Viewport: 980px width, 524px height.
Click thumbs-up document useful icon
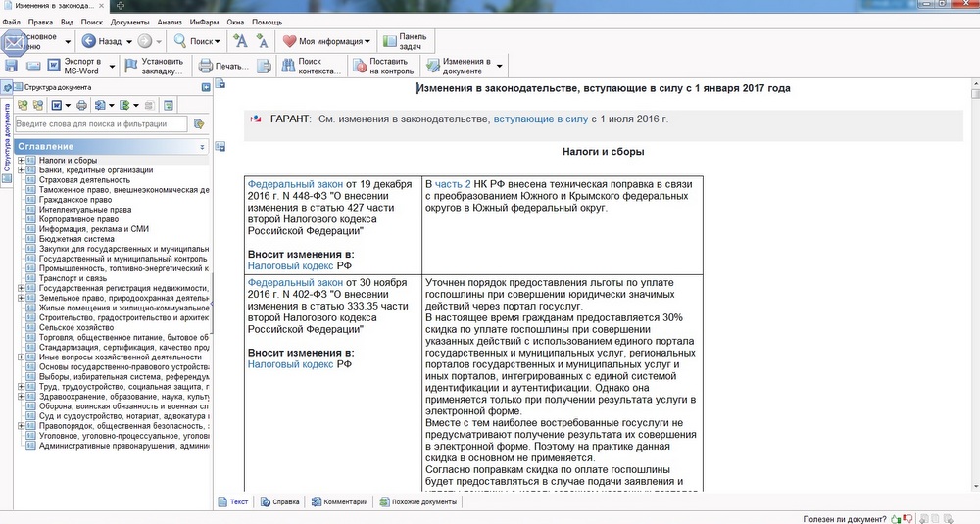coord(897,519)
